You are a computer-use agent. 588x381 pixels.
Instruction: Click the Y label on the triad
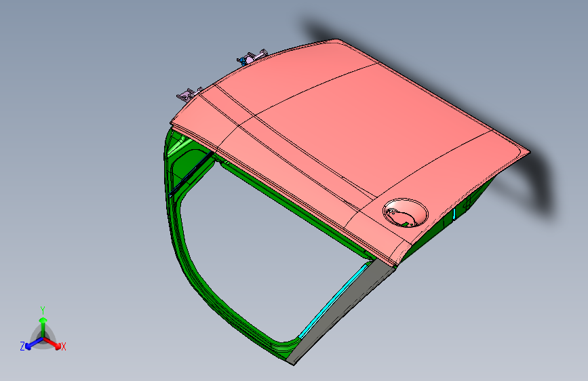(43, 310)
